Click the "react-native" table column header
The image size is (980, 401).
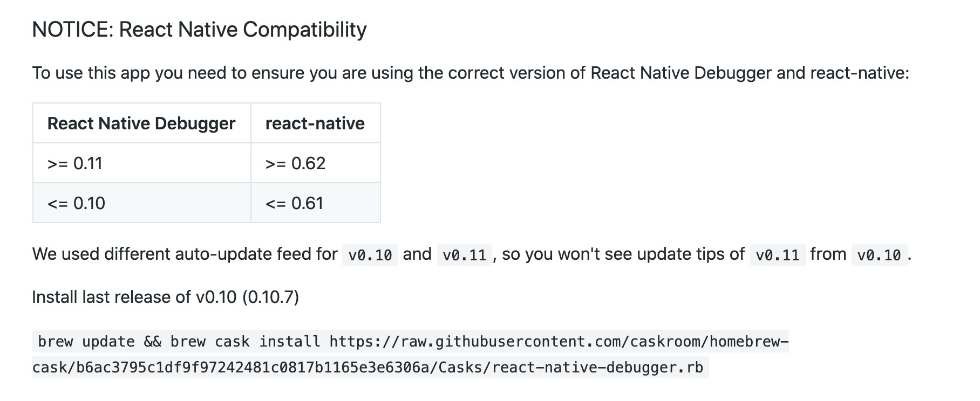point(315,123)
